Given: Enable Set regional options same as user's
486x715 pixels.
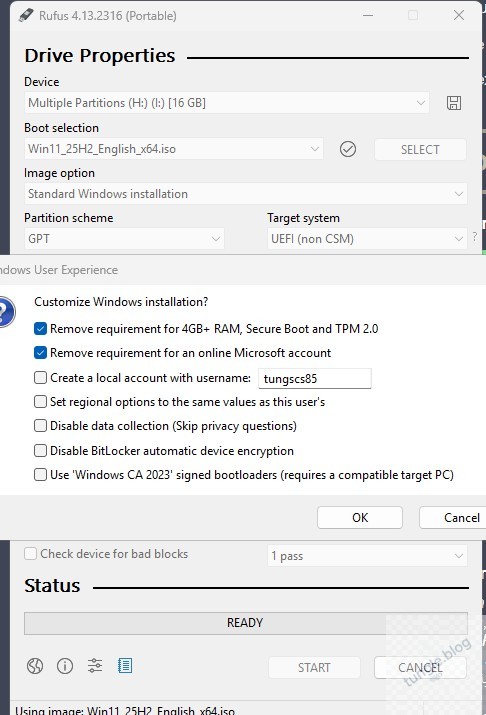Looking at the screenshot, I should click(x=40, y=402).
